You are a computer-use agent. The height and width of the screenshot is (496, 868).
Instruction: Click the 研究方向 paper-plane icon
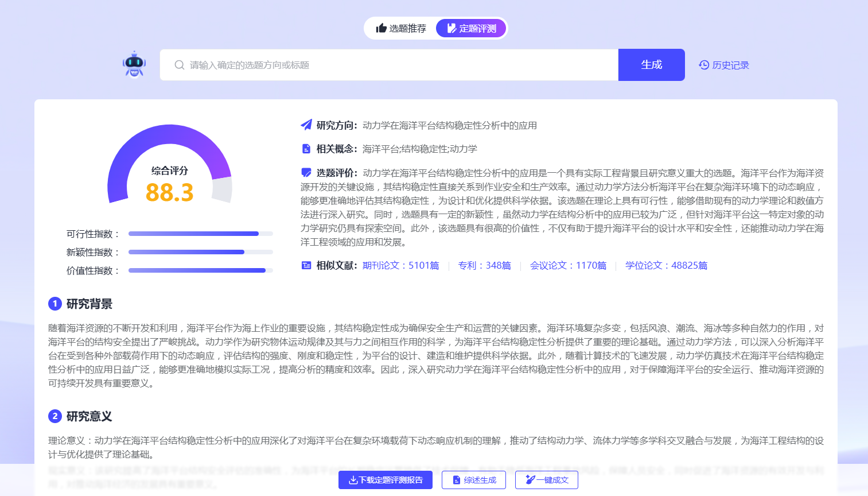pos(306,125)
